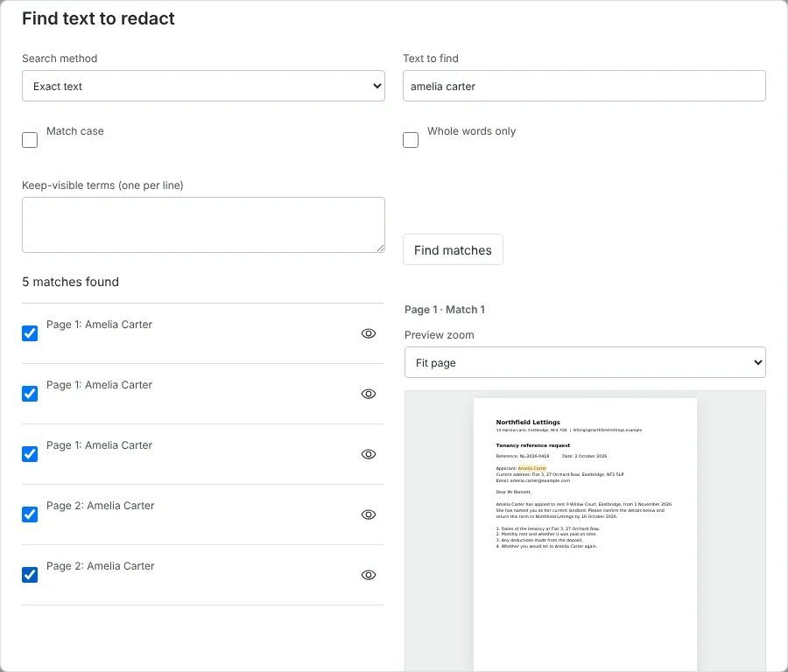Viewport: 788px width, 672px height.
Task: Click the Keep-visible terms textarea corner grip
Action: coord(381,248)
